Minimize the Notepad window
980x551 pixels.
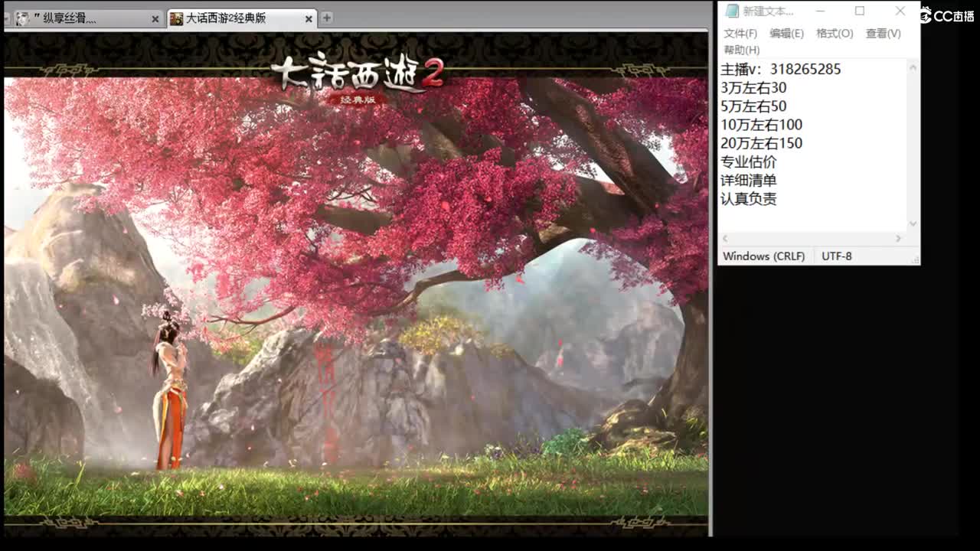tap(820, 11)
